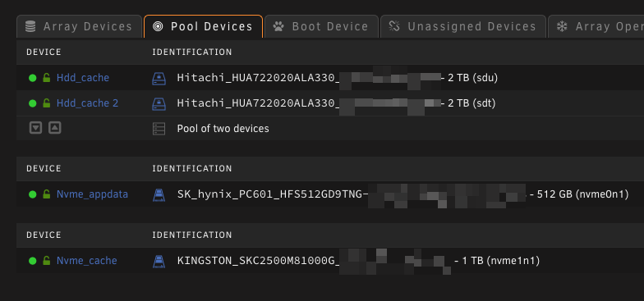The width and height of the screenshot is (644, 301).
Task: Open the Hdd_cache 2 device settings link
Action: click(87, 103)
